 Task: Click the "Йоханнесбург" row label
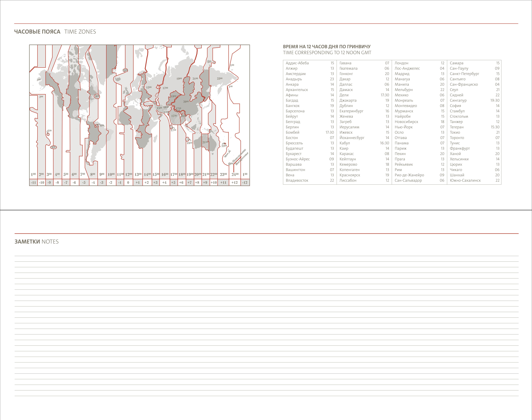click(352, 138)
